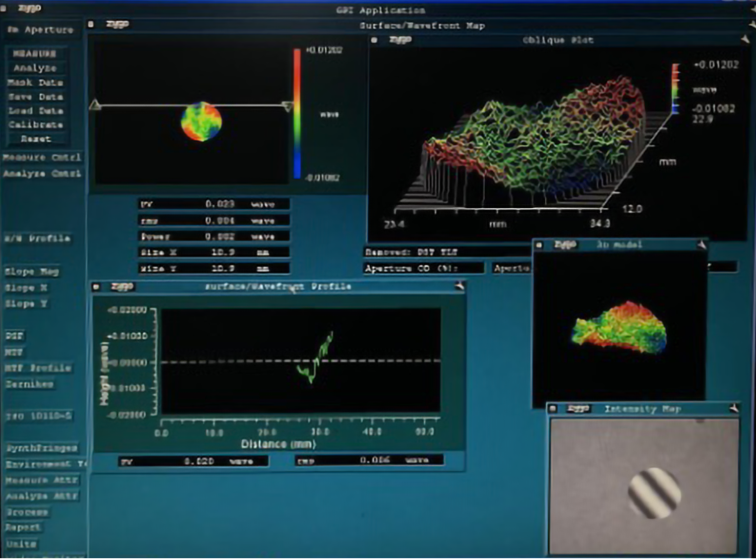Show the Zernikes window
Image resolution: width=756 pixels, height=560 pixels.
[29, 384]
